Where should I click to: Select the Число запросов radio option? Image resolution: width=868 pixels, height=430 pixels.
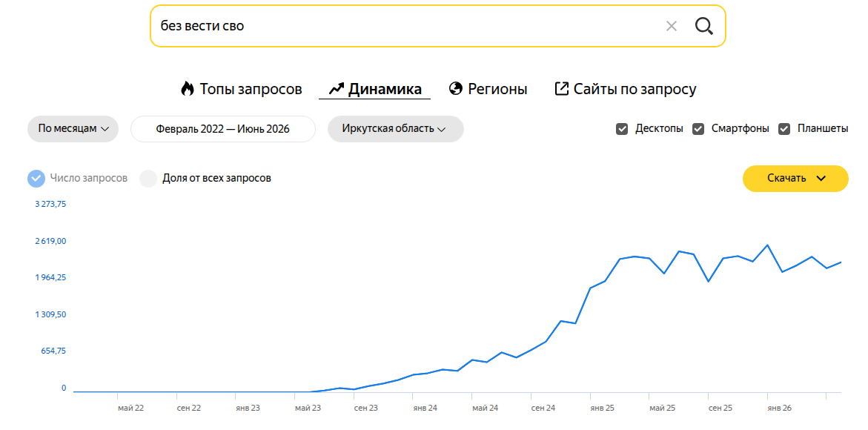[x=36, y=178]
